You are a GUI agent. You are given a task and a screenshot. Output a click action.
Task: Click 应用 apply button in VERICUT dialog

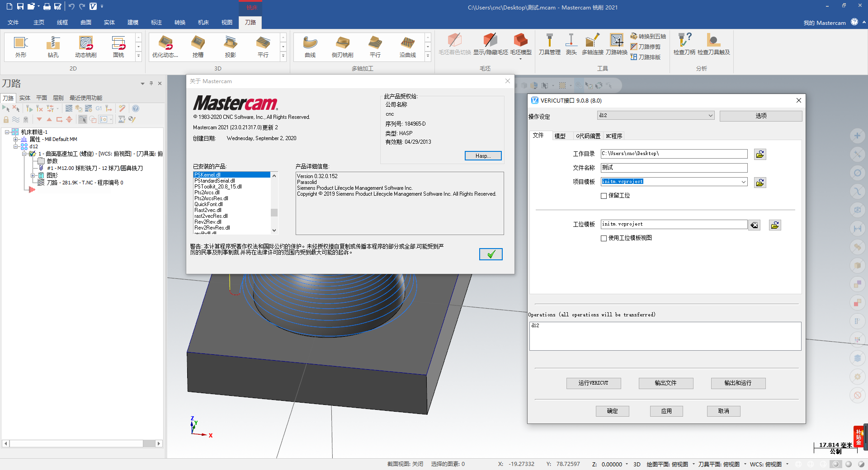coord(666,411)
